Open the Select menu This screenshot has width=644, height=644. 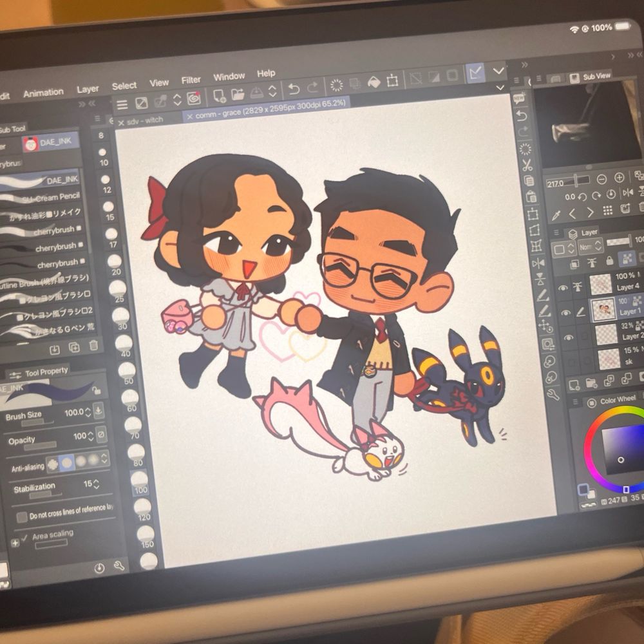click(124, 86)
